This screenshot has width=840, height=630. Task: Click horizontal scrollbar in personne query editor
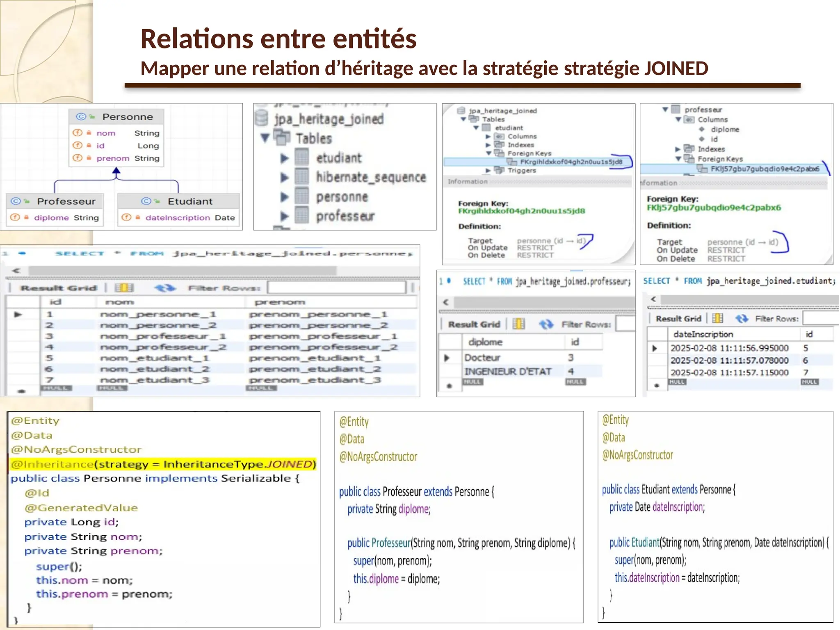[183, 271]
